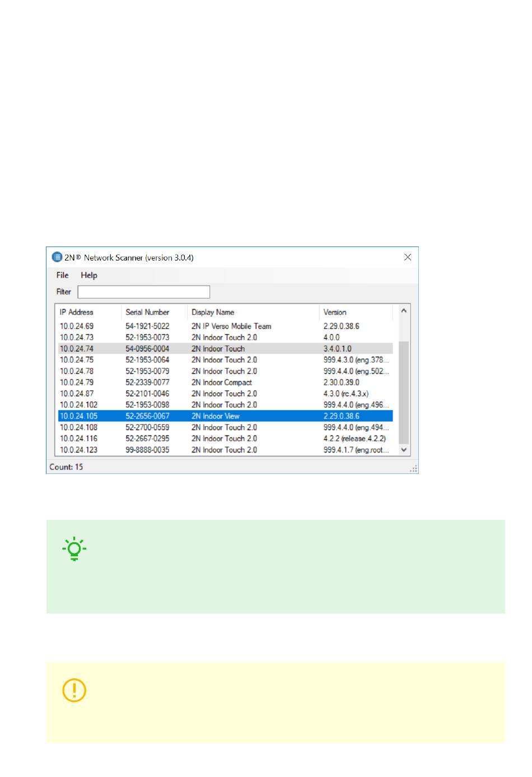Select row with IP 10.0.24.116
Screen dimensions: 532x777
point(225,438)
